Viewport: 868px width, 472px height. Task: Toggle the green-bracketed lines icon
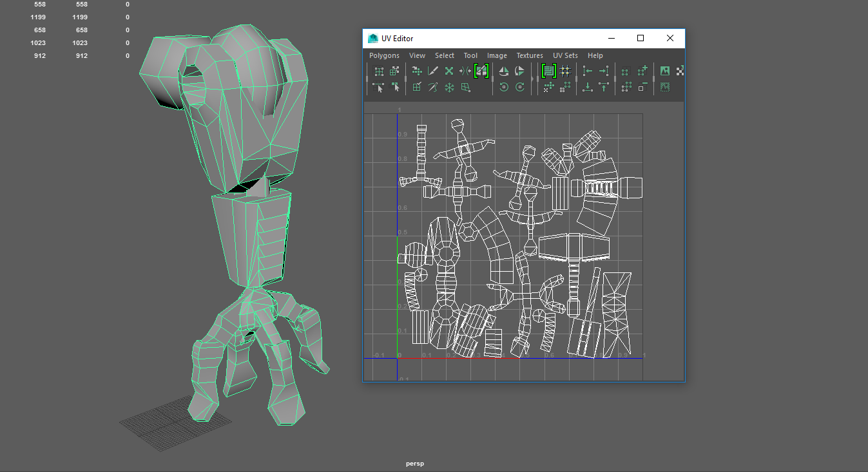pos(548,71)
